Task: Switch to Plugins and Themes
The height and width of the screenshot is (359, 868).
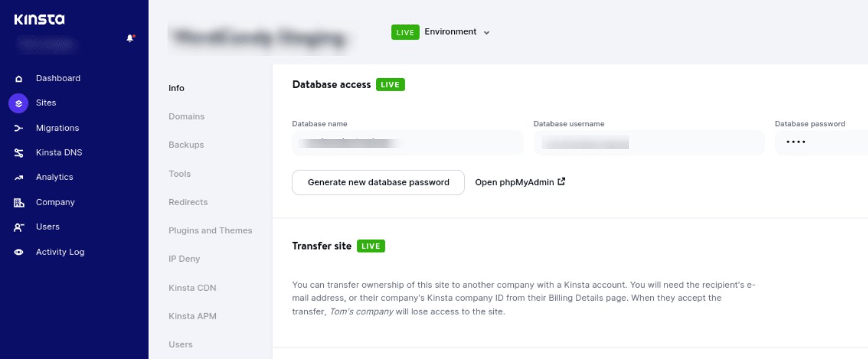Action: tap(210, 230)
